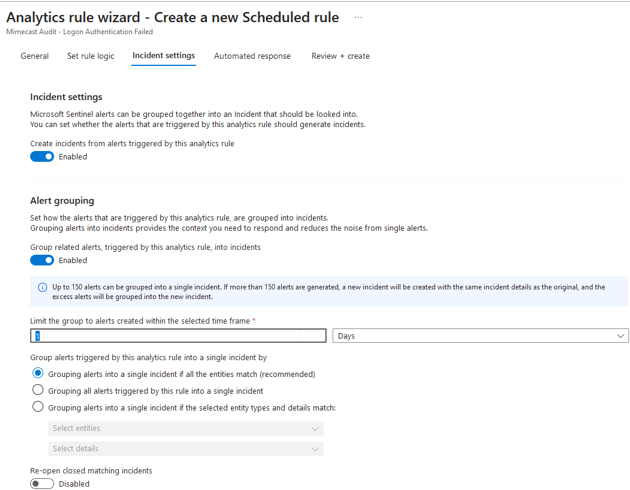
Task: Choose grouping all alerts into single incident
Action: (x=38, y=390)
